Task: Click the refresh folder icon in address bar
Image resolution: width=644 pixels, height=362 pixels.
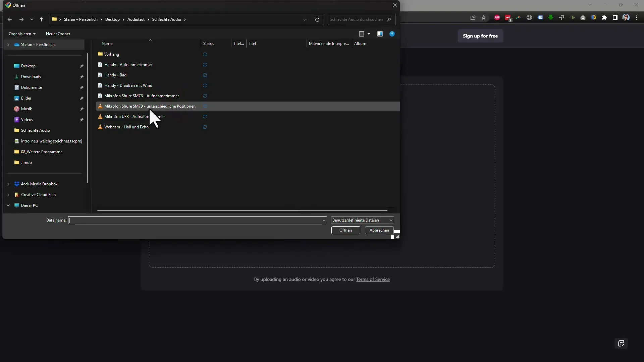Action: coord(317,19)
